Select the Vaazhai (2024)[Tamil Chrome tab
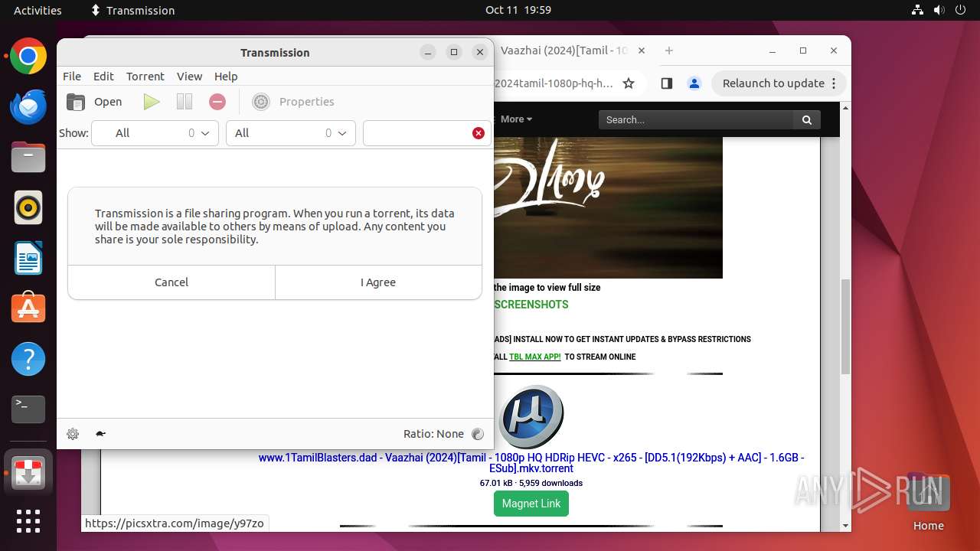Viewport: 980px width, 551px height. pyautogui.click(x=564, y=51)
